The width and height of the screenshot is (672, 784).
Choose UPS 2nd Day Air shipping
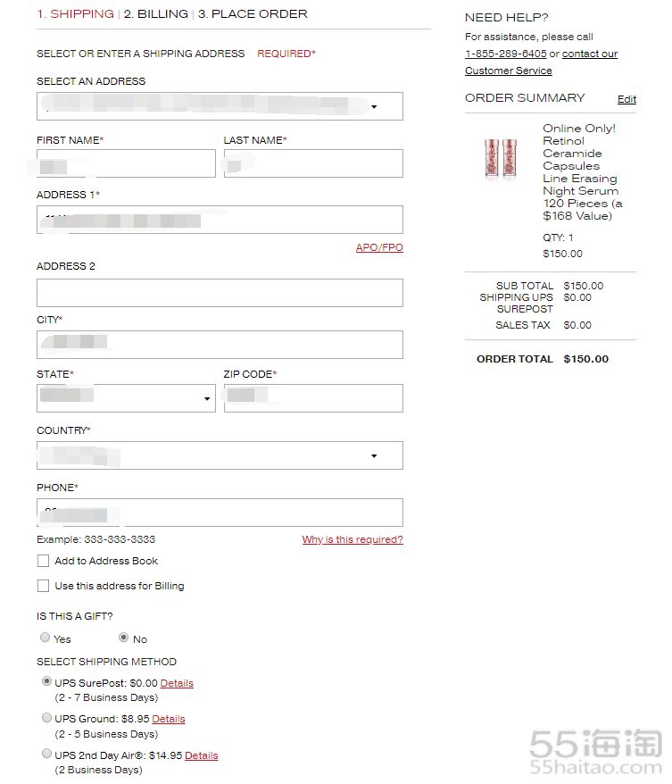(x=46, y=754)
